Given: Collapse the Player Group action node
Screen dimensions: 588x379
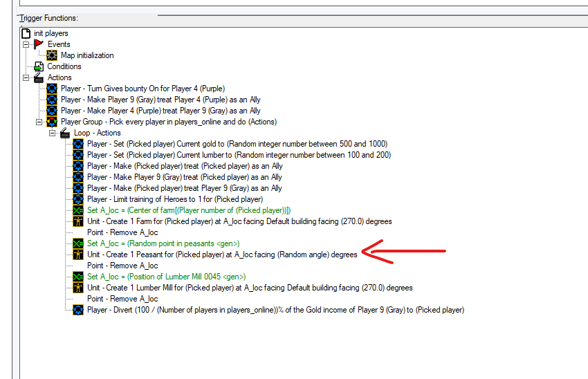Looking at the screenshot, I should (39, 122).
